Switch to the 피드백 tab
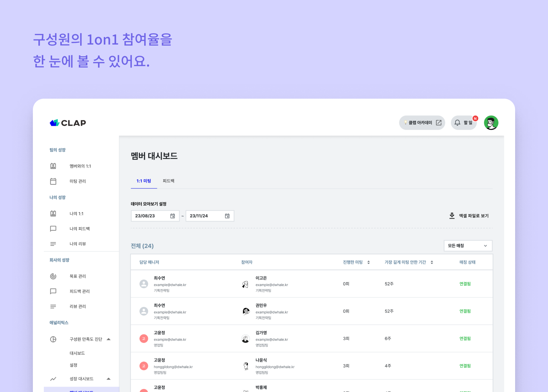The width and height of the screenshot is (548, 392). coord(169,181)
